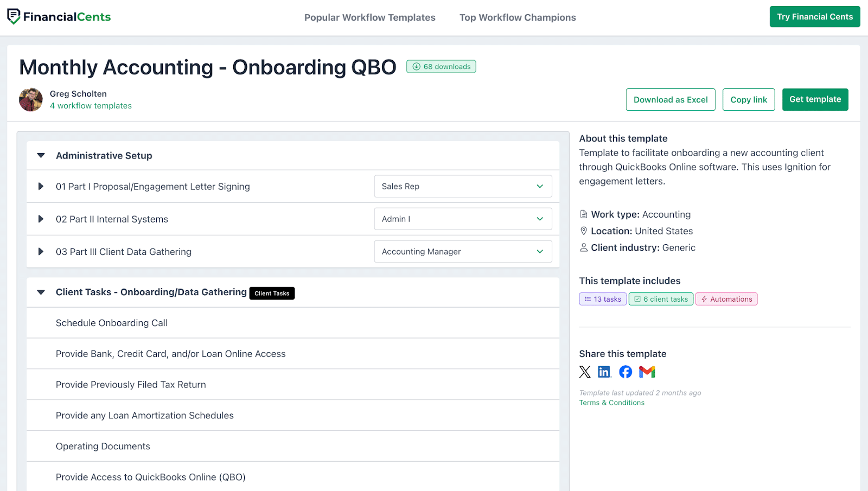The height and width of the screenshot is (491, 868).
Task: Share template on X (Twitter) icon
Action: click(585, 372)
